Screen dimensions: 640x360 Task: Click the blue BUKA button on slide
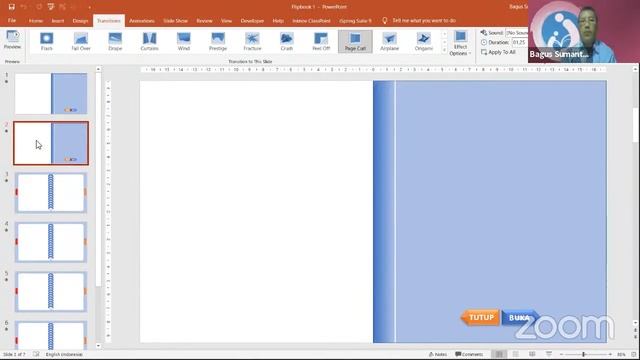click(x=521, y=318)
